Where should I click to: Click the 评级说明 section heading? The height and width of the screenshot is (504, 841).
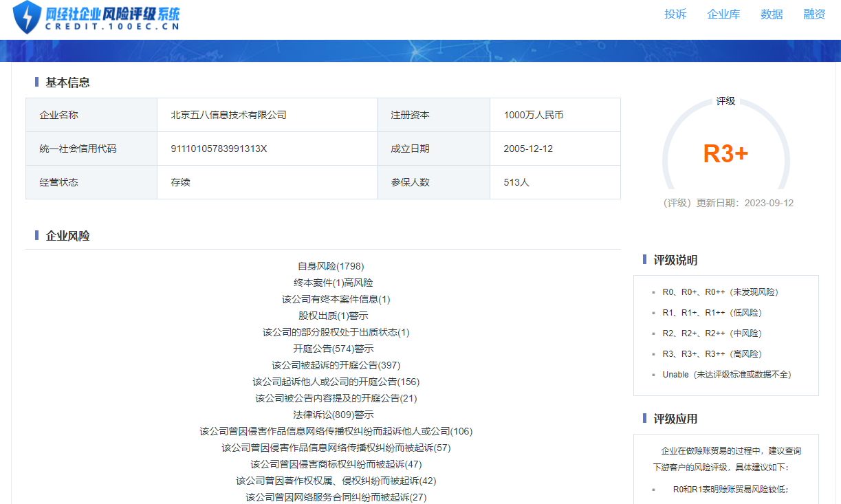pyautogui.click(x=675, y=260)
